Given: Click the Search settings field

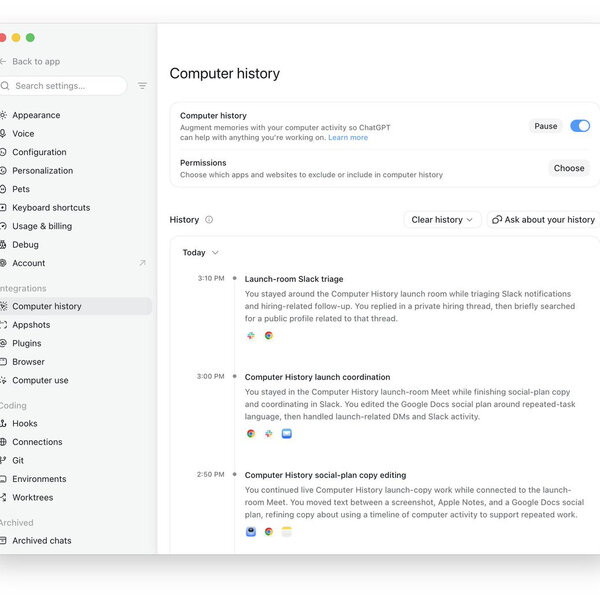Looking at the screenshot, I should [x=63, y=86].
